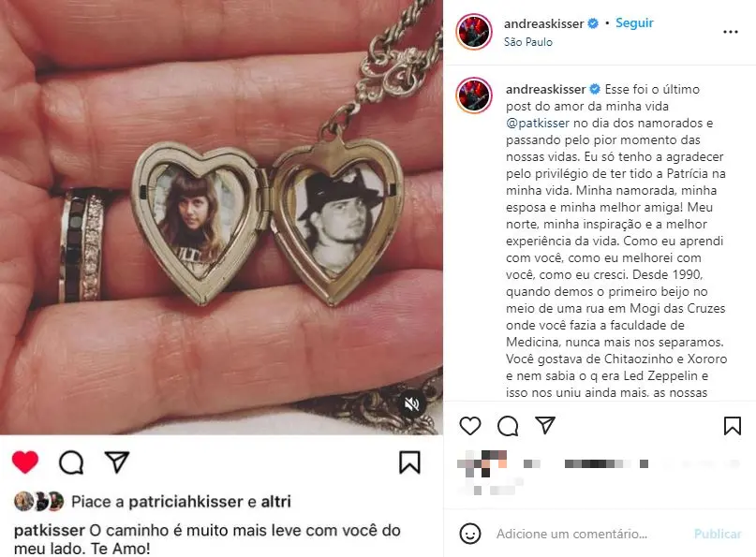Click comment bubble under the locket photo
Viewport: 756px width, 557px height.
click(71, 462)
